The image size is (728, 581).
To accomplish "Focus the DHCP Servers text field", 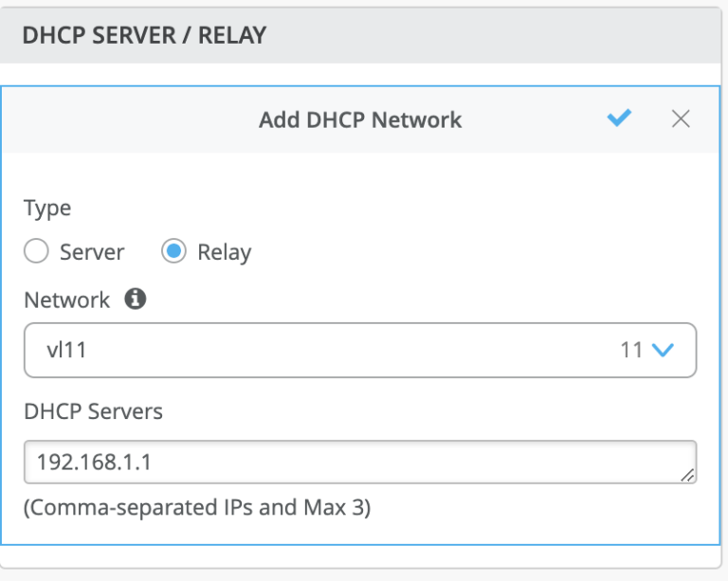I will [360, 462].
